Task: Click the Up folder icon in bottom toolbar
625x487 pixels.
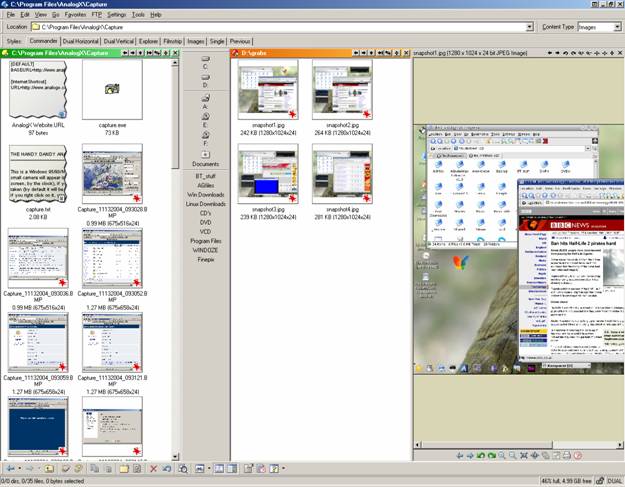Action: tap(47, 468)
